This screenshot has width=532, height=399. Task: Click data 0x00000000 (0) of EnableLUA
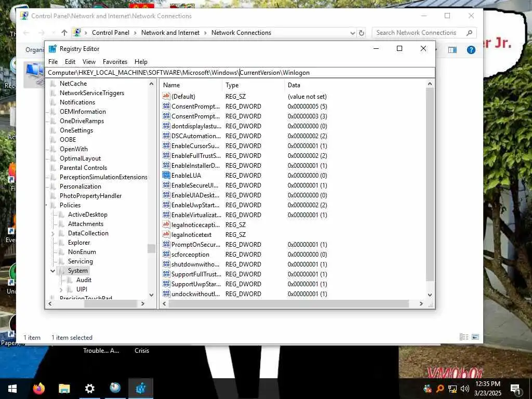308,176
